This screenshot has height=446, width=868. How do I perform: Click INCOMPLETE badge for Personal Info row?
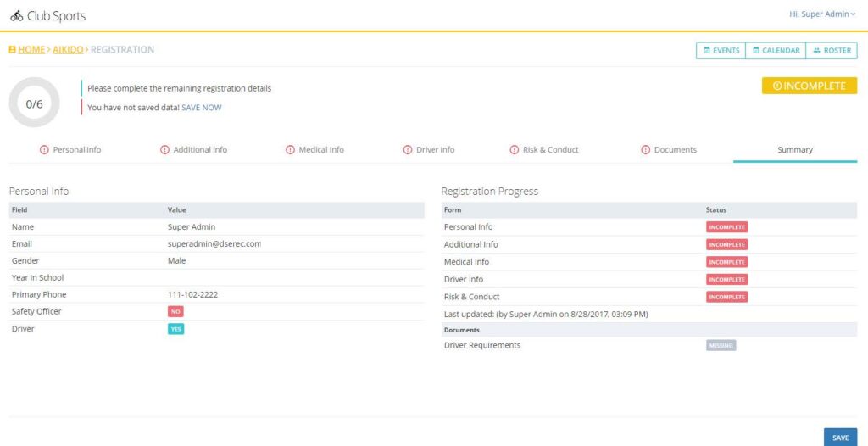[726, 227]
